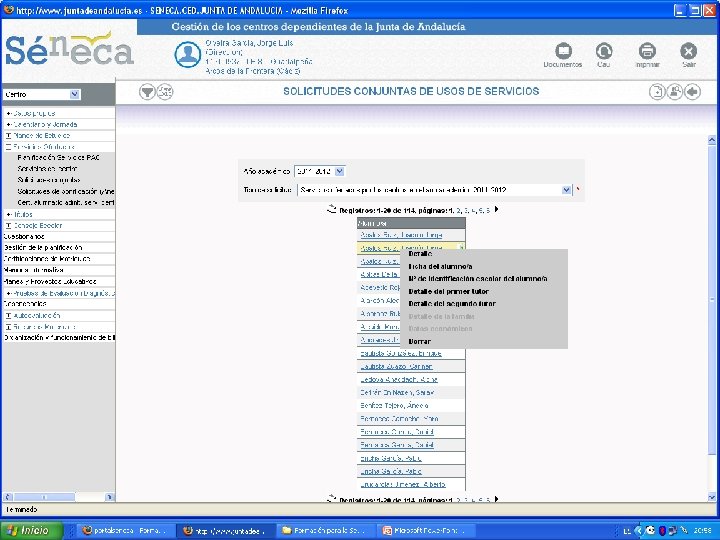720x540 pixels.
Task: Switch to Microsoft PowerPoint taskbar button
Action: (x=425, y=531)
